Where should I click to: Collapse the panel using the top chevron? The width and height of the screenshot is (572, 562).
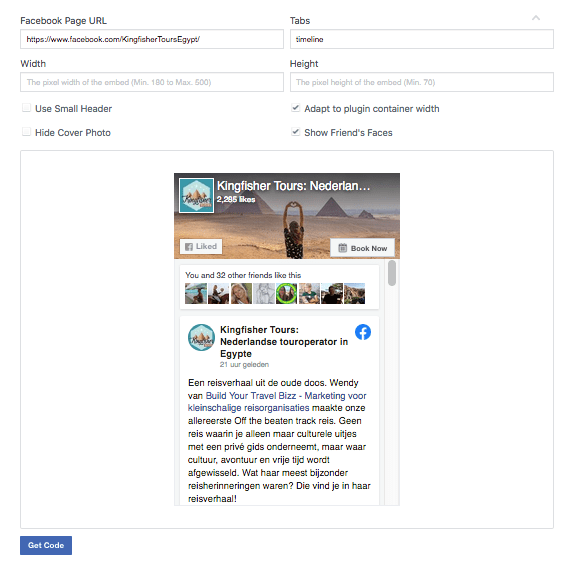point(536,18)
